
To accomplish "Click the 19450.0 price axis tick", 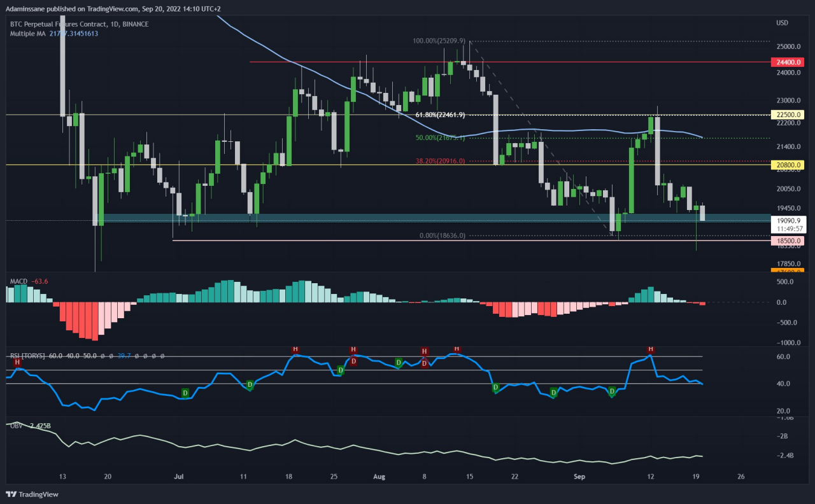I will [788, 208].
